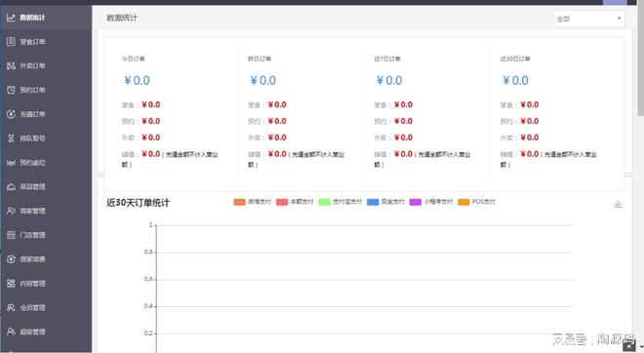Viewport: 644px width, 353px height.
Task: Open the 内容管理 sidebar item
Action: point(46,284)
